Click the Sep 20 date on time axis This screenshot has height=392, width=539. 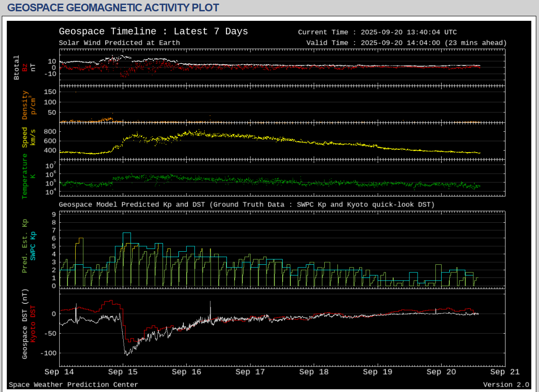(441, 372)
